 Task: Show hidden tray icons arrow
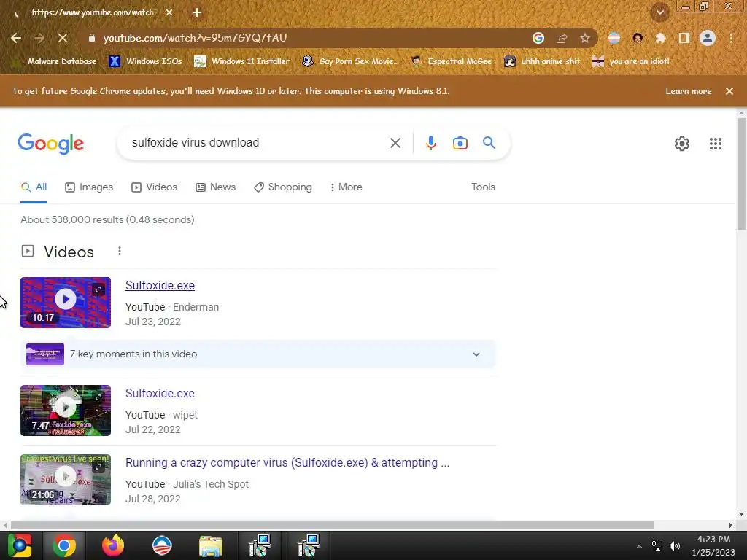tap(639, 546)
